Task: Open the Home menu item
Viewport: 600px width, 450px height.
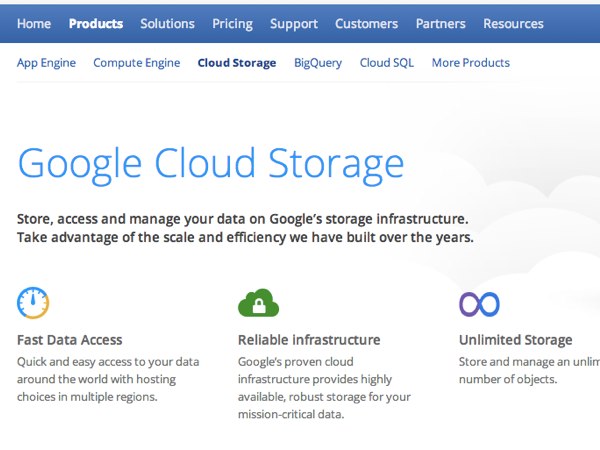Action: (x=34, y=24)
